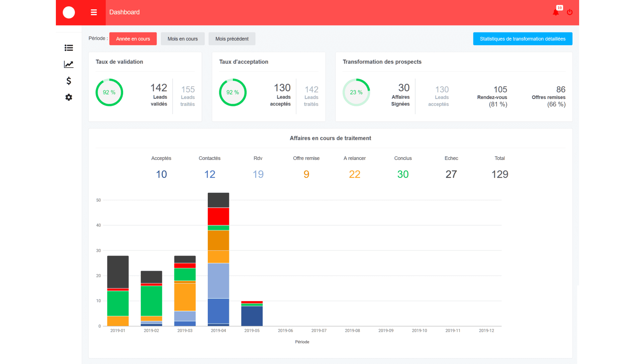
Task: Select the Année en cours period
Action: (x=133, y=39)
